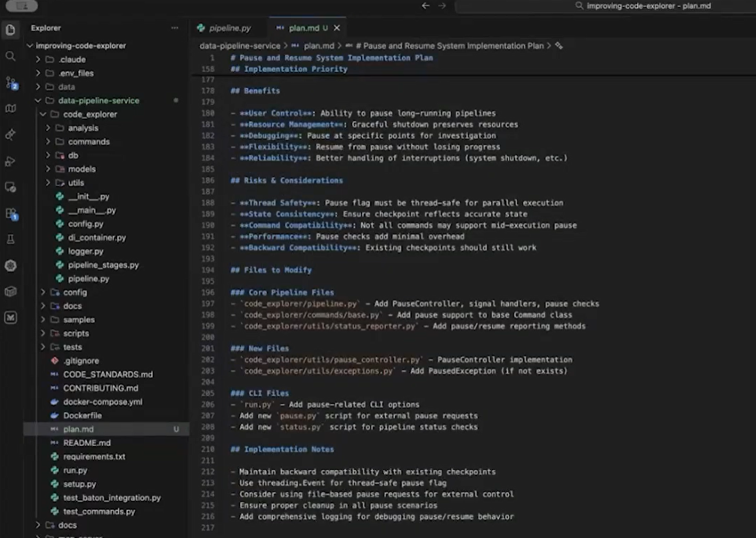Open the Testing flask icon

10,239
